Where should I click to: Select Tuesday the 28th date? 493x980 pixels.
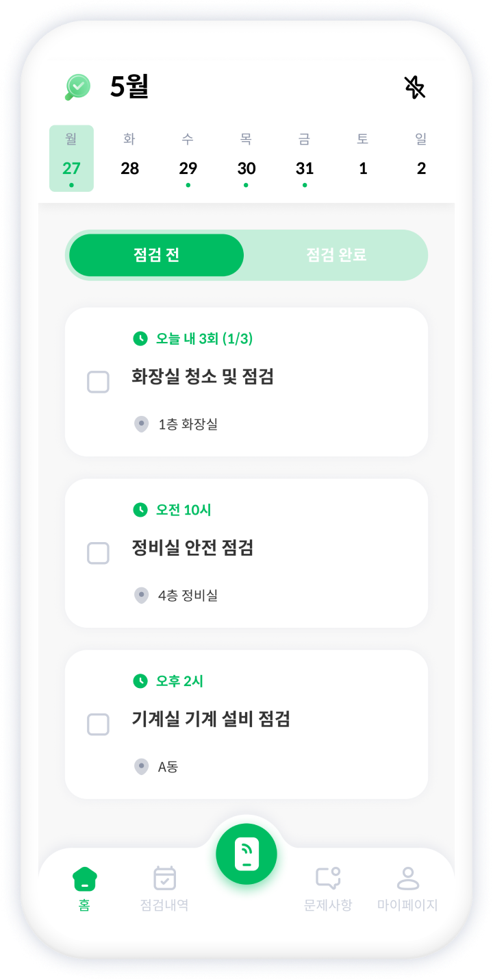[x=129, y=158]
